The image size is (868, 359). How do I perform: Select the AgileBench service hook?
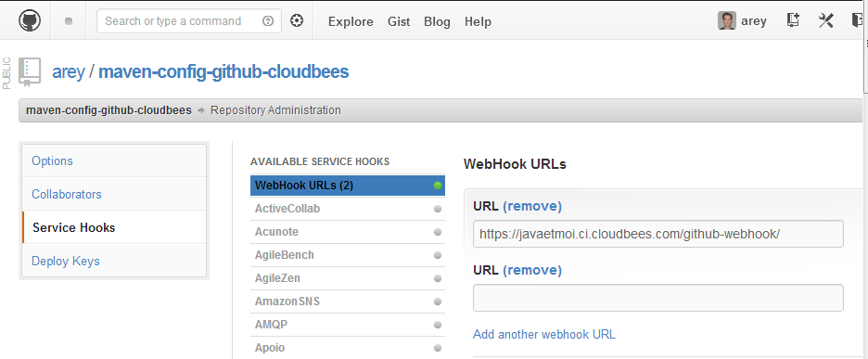[348, 255]
